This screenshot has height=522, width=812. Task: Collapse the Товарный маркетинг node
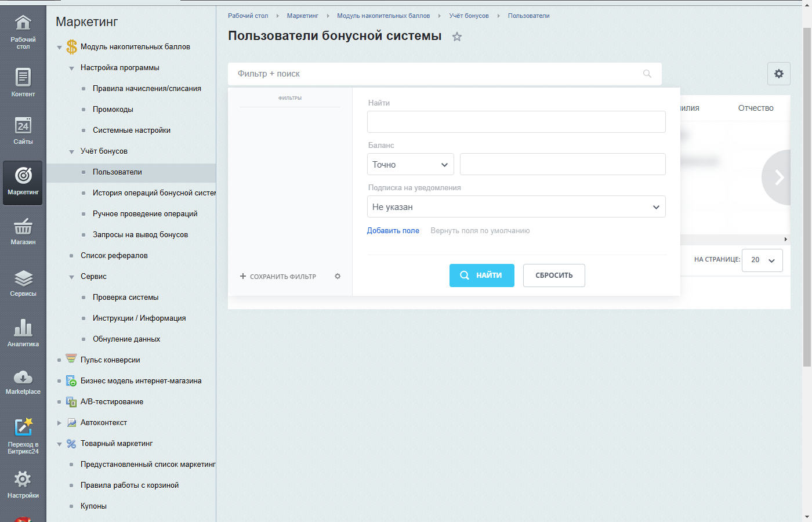point(59,444)
